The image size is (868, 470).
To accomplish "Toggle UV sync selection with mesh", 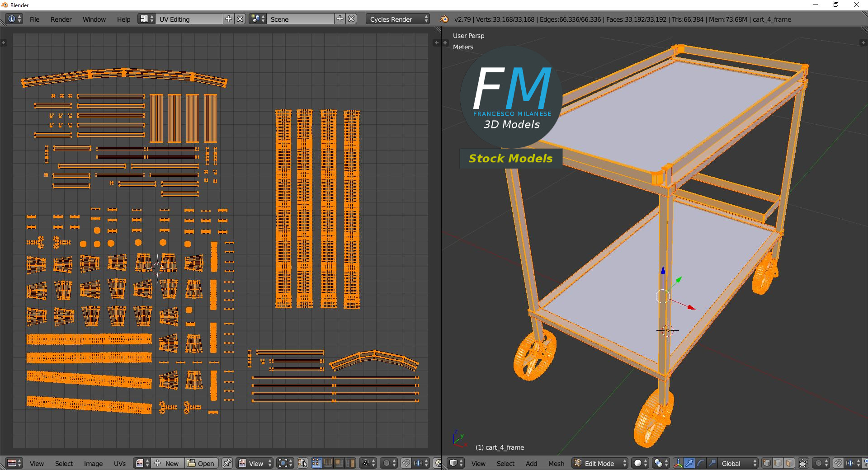I will click(302, 463).
